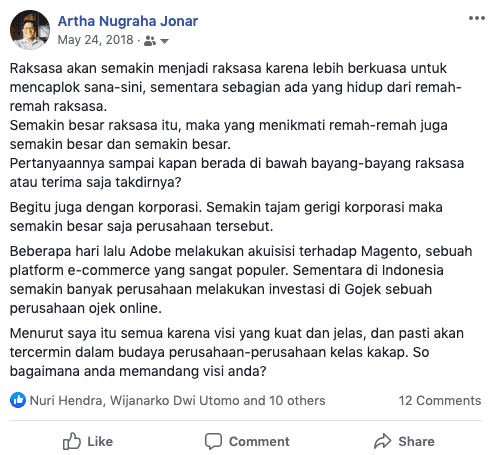The image size is (491, 455).
Task: Click the Share arrow icon
Action: click(x=383, y=441)
